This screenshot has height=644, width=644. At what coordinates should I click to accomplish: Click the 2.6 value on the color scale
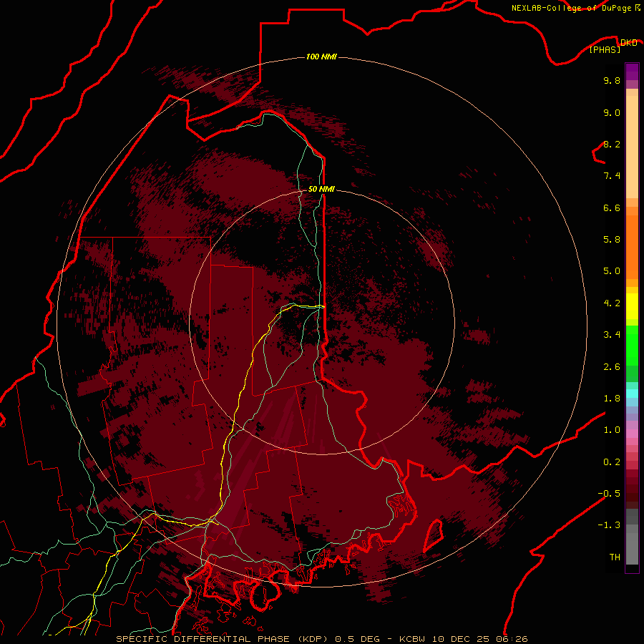(612, 367)
